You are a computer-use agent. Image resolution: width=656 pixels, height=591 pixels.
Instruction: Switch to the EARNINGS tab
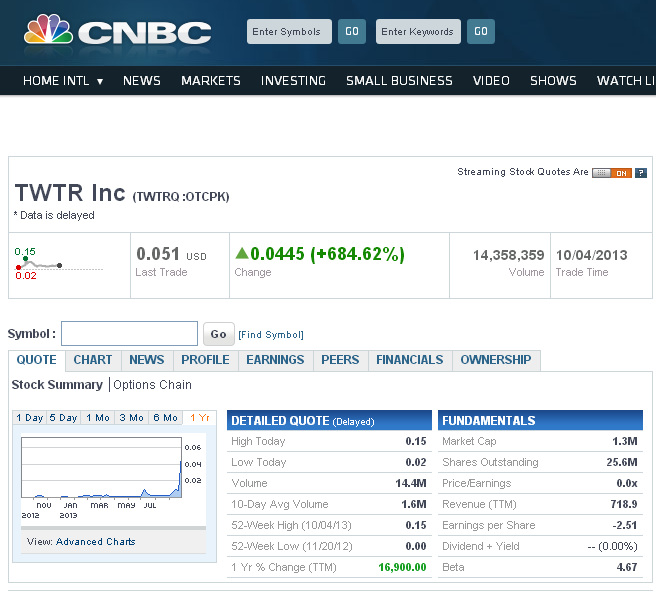click(275, 360)
